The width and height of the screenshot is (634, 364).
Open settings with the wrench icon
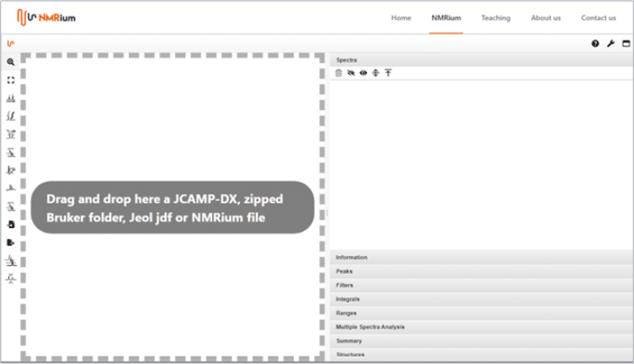coord(610,43)
